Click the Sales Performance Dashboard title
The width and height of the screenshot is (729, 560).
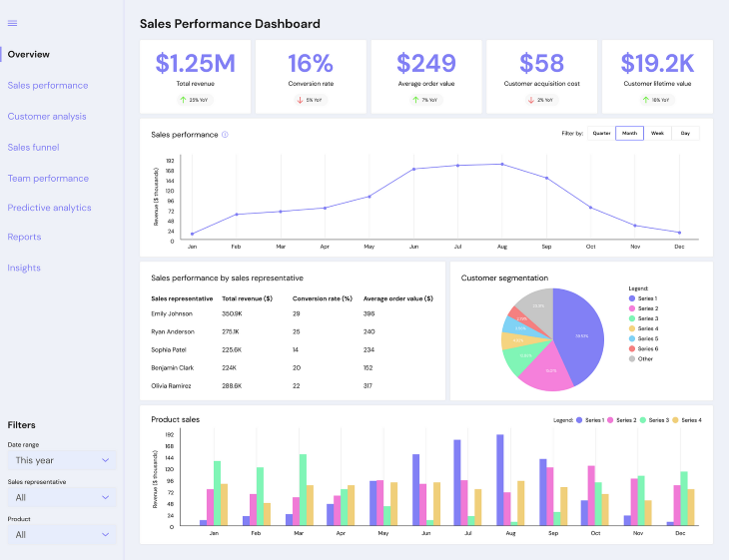point(230,24)
